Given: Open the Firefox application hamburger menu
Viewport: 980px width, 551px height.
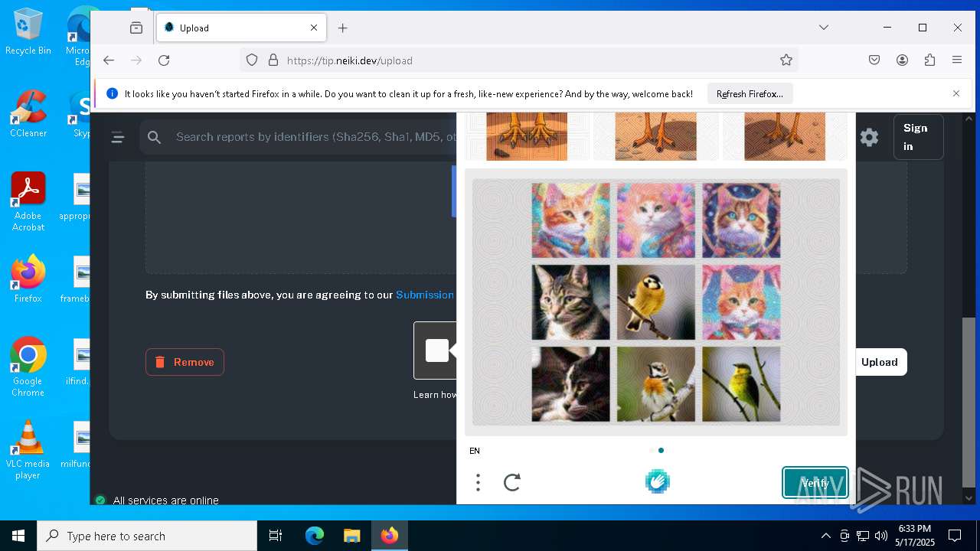Looking at the screenshot, I should 957,60.
